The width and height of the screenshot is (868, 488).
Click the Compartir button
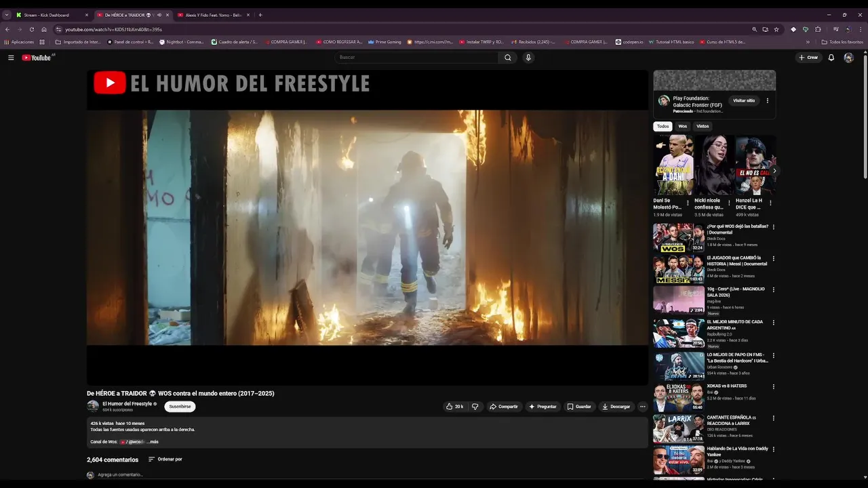(504, 407)
